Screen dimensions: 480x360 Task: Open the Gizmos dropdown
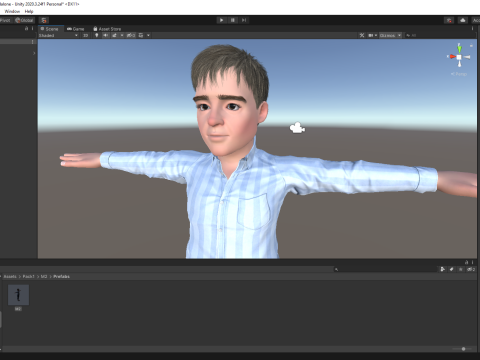click(390, 35)
